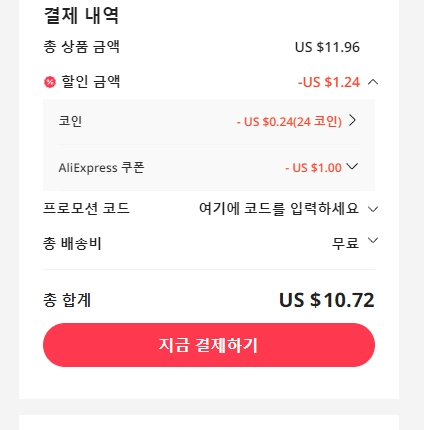Expand the 프로모션 코드 chevron
Viewport: 424px width, 430px height.
point(373,209)
